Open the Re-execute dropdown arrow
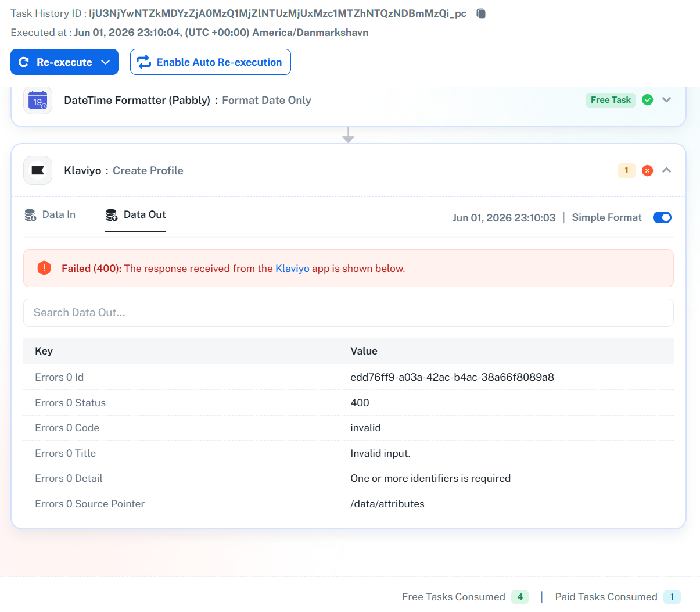 pyautogui.click(x=106, y=62)
